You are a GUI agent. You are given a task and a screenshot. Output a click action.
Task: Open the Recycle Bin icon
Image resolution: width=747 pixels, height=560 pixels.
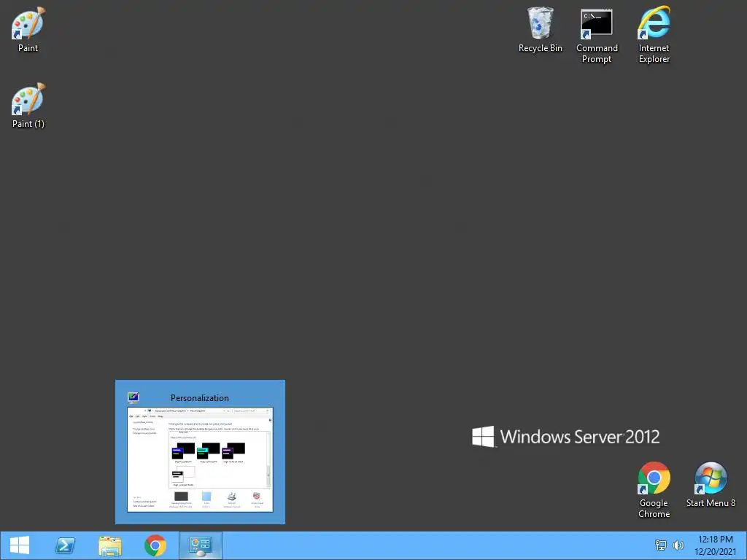click(541, 29)
